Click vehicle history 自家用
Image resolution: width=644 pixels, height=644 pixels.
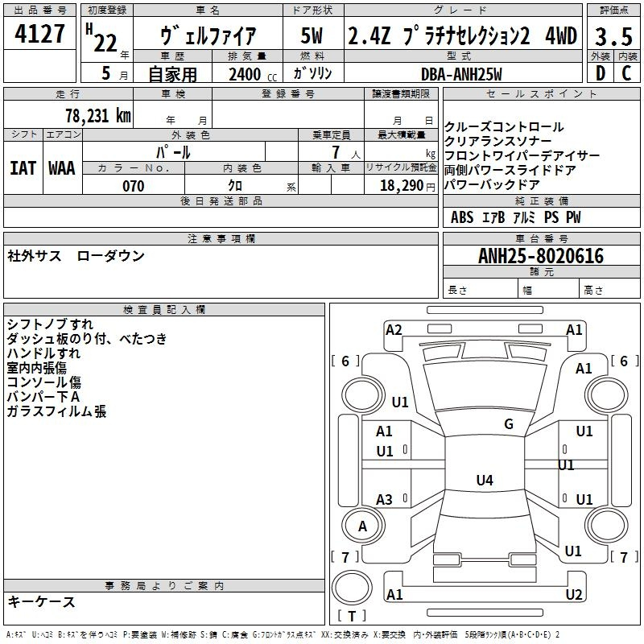[172, 74]
